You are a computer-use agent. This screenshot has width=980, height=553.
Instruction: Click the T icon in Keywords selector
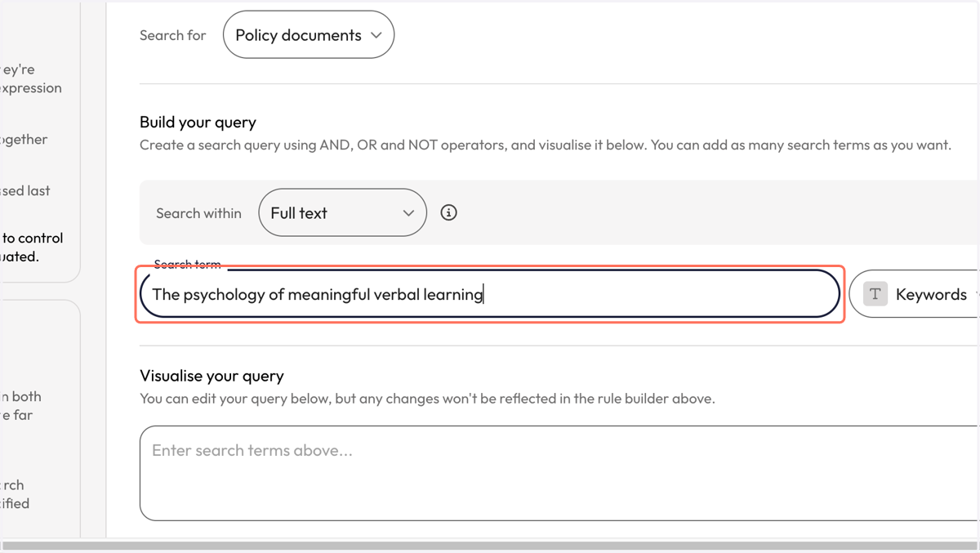(x=875, y=294)
